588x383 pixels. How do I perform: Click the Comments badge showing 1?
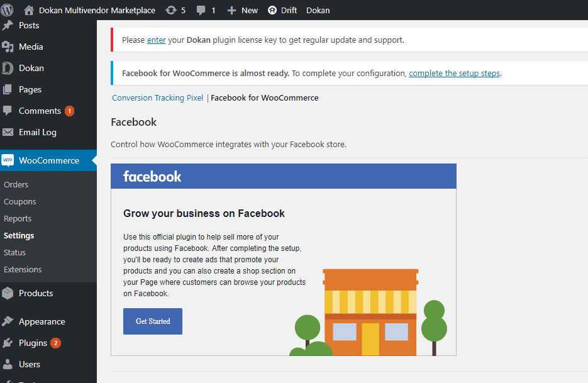[x=69, y=111]
